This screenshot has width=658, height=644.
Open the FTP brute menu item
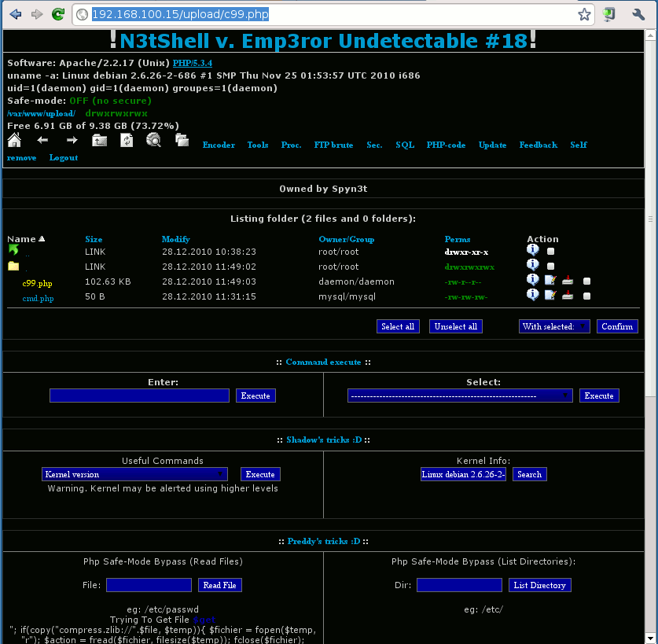click(x=333, y=145)
